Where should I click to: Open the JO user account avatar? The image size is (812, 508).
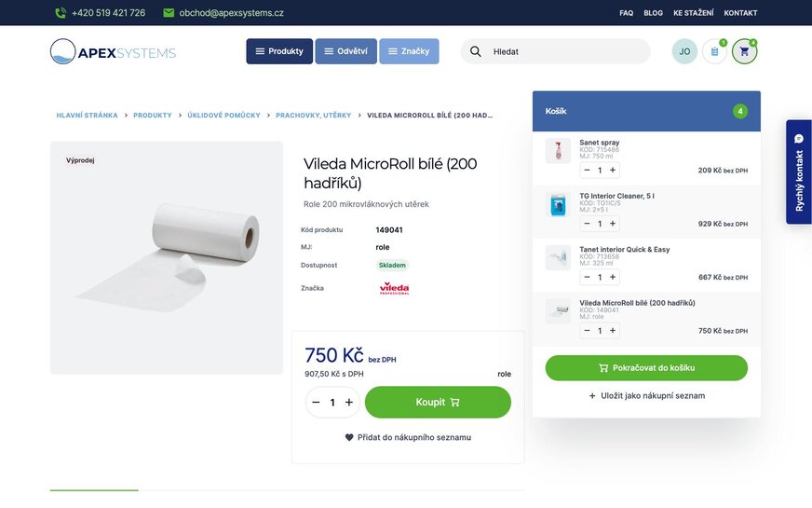click(684, 51)
